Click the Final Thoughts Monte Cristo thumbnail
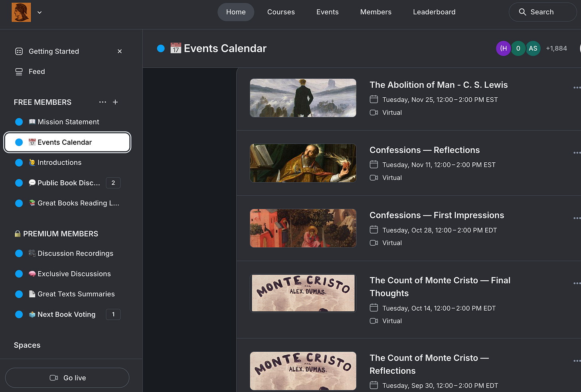This screenshot has height=392, width=581. pos(303,293)
